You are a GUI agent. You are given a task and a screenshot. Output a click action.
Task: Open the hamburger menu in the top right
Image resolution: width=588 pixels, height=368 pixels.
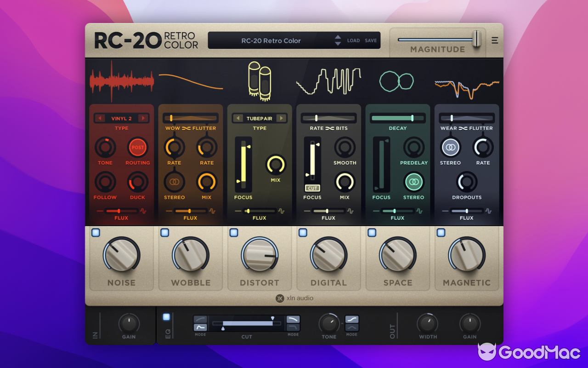pos(494,40)
